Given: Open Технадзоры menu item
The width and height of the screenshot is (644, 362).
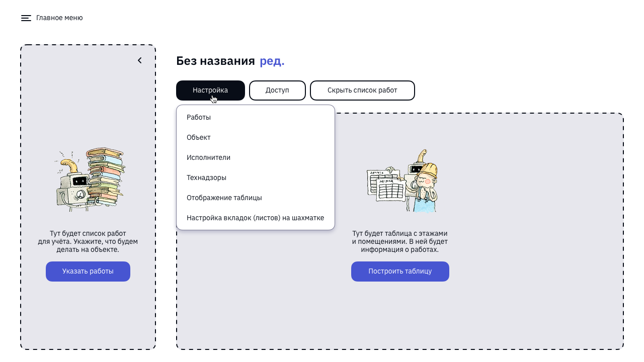Looking at the screenshot, I should point(256,177).
